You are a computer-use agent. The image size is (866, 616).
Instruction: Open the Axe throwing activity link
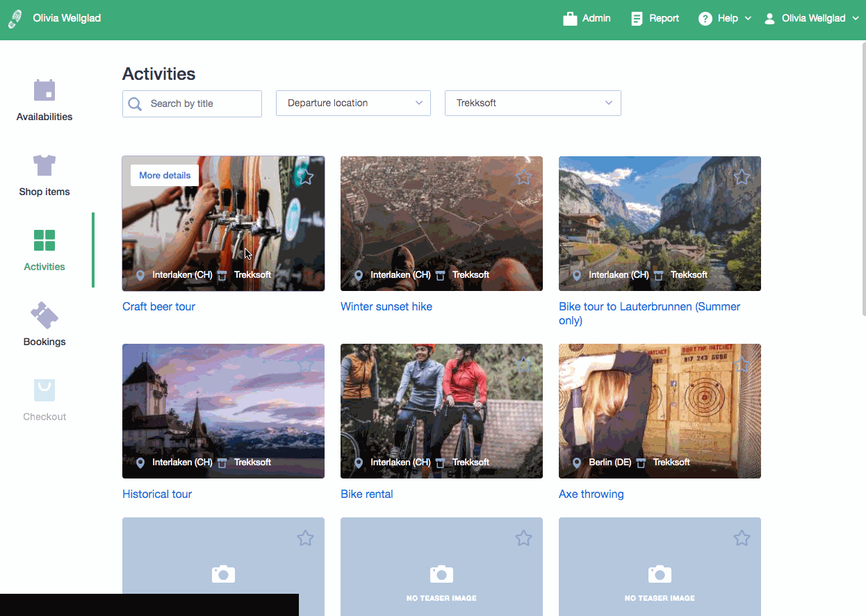(591, 494)
